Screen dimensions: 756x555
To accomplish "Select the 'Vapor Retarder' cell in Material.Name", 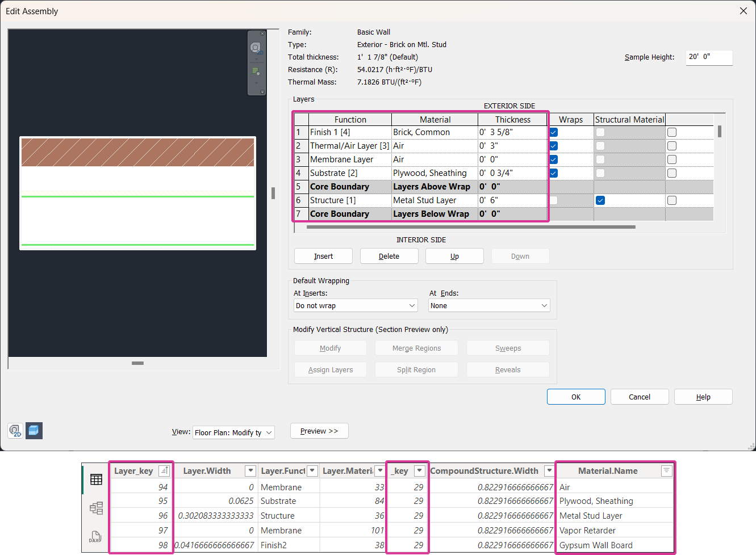I will 614,531.
